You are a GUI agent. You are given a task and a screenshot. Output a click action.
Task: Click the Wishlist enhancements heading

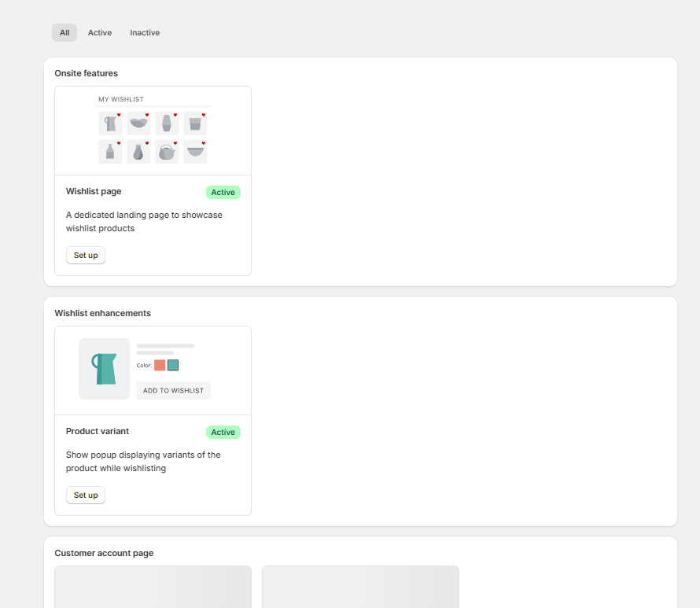[x=103, y=313]
